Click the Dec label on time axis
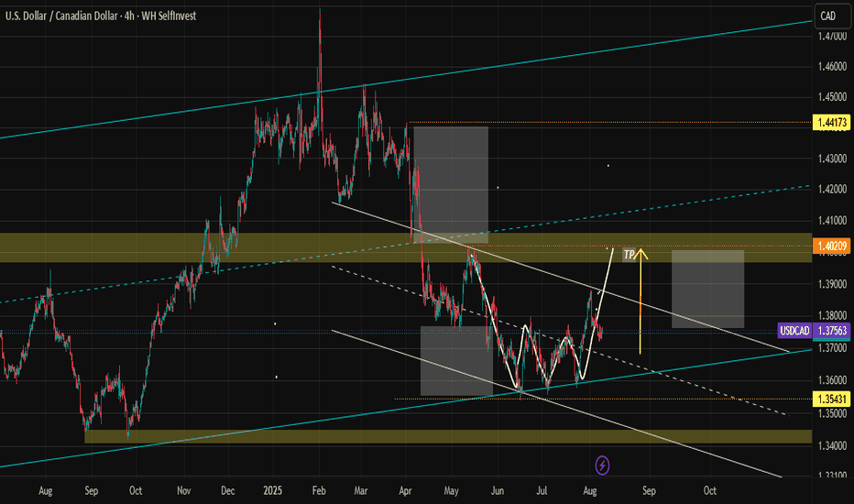This screenshot has width=854, height=504. pos(227,490)
